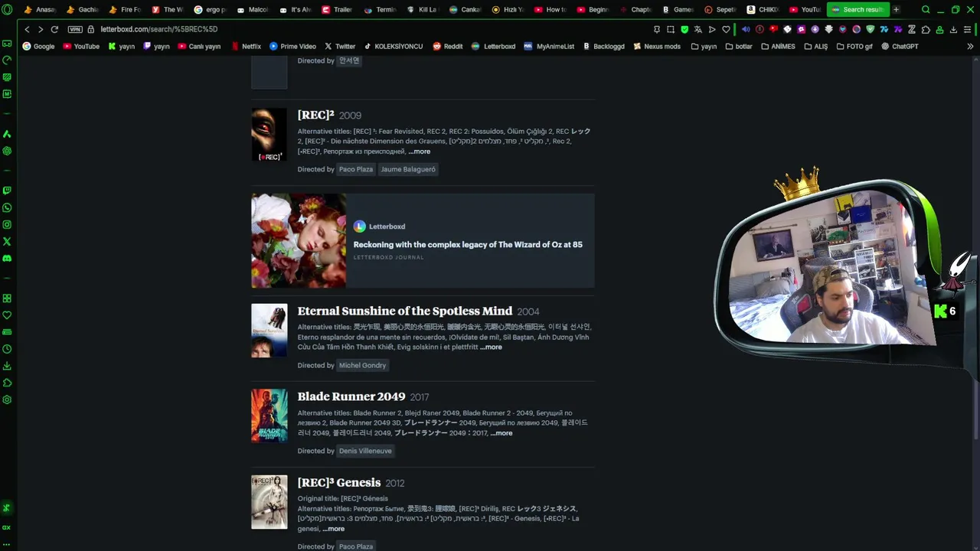Expand more alternative titles for [REC]²

pyautogui.click(x=420, y=152)
